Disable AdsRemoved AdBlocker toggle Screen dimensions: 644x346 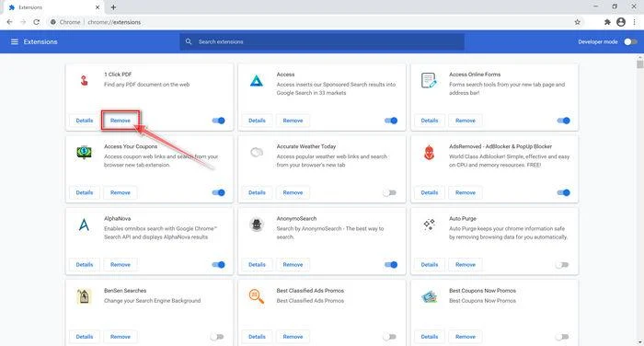tap(563, 192)
